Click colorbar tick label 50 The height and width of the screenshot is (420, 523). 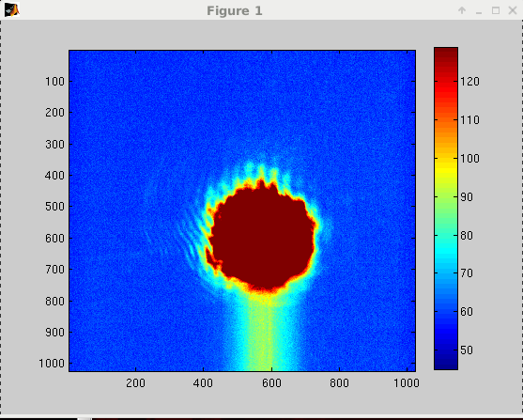click(x=467, y=350)
